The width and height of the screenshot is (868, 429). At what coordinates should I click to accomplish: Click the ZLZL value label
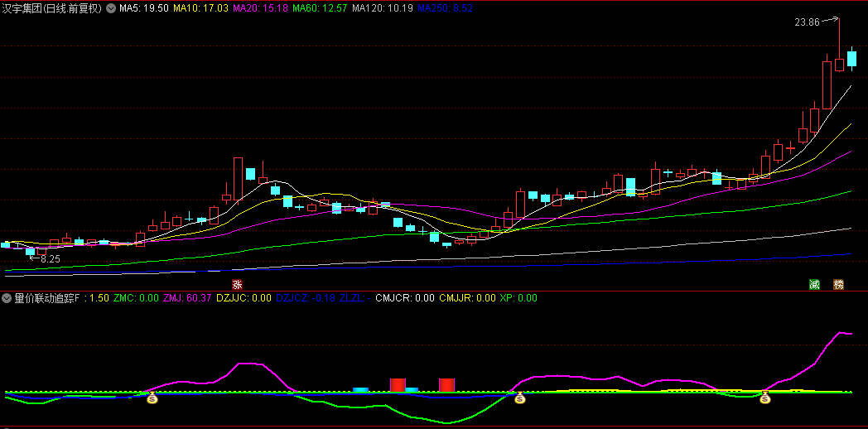coord(355,298)
